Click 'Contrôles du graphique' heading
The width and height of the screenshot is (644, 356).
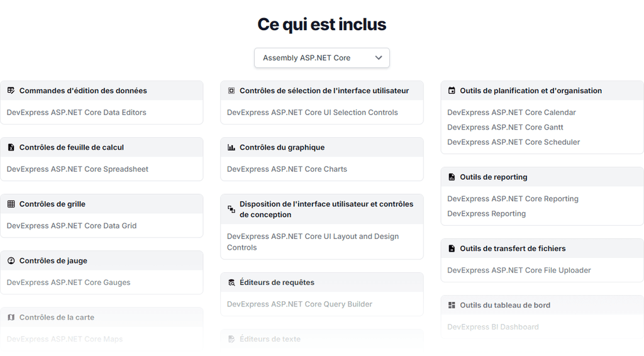[282, 147]
